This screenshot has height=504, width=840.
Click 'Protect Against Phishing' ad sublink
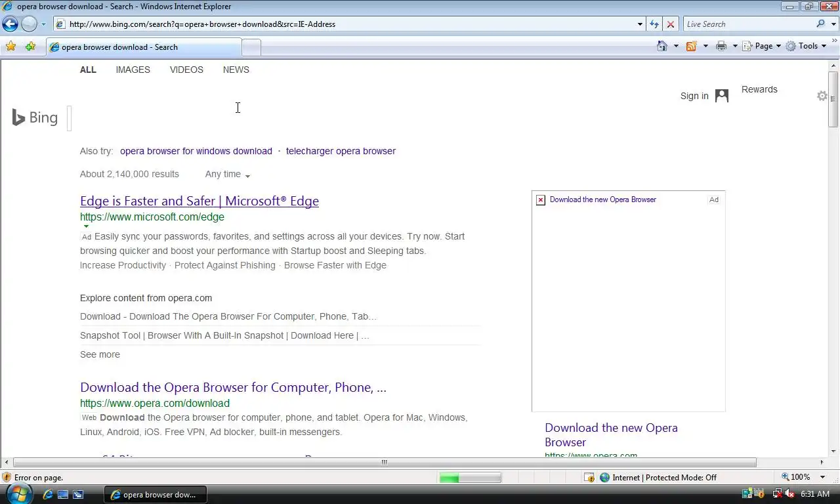point(225,265)
